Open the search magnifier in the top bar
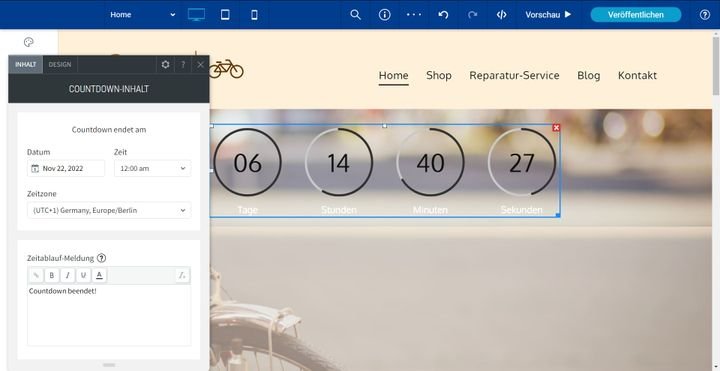The height and width of the screenshot is (371, 720). click(355, 15)
